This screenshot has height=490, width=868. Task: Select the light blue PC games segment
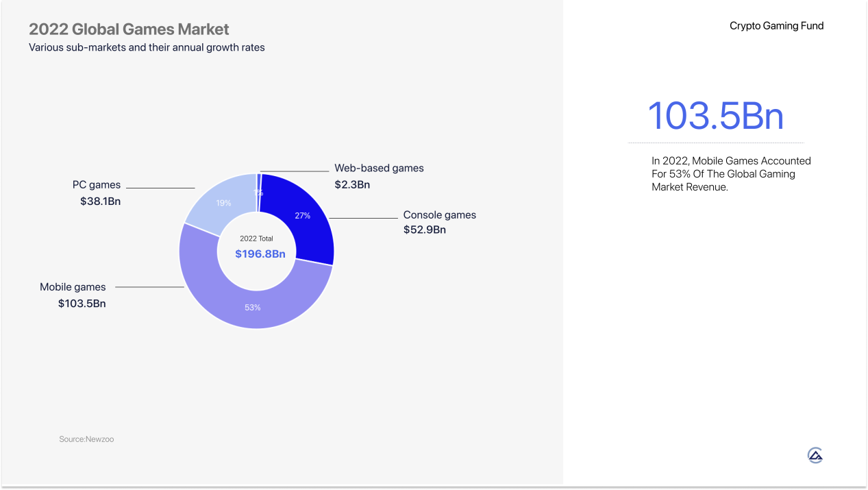218,199
